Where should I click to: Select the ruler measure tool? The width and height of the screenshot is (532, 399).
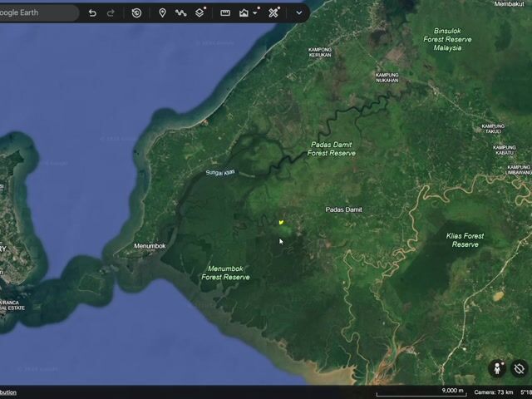pos(225,13)
